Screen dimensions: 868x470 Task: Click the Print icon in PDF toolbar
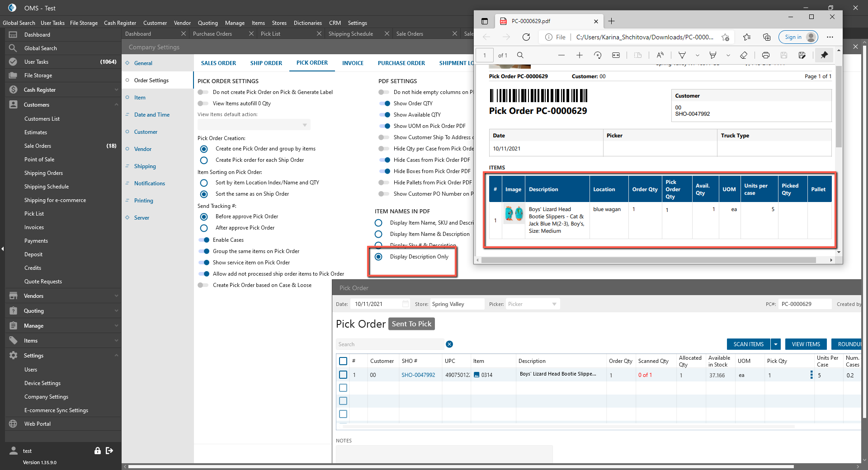tap(765, 55)
